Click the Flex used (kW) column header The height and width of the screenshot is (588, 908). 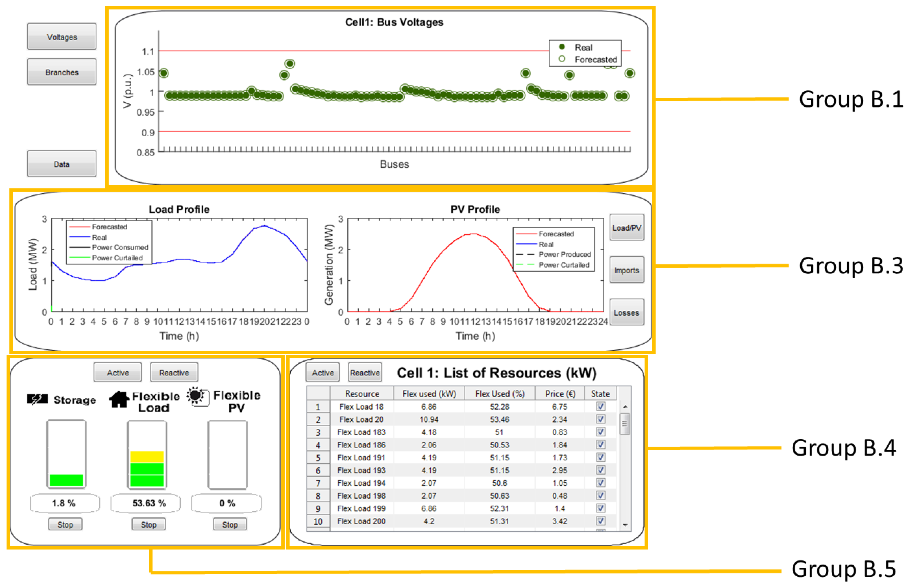(429, 393)
